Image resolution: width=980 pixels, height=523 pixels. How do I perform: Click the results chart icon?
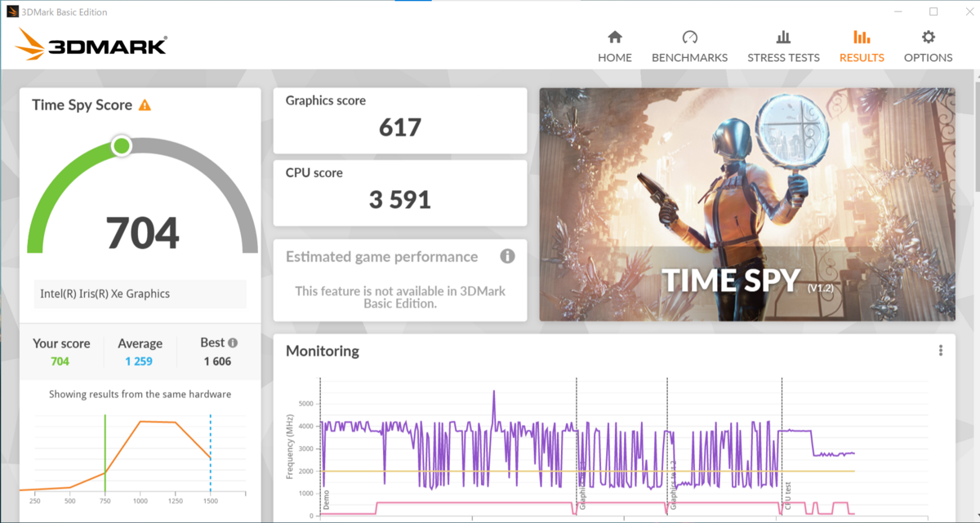click(x=862, y=38)
